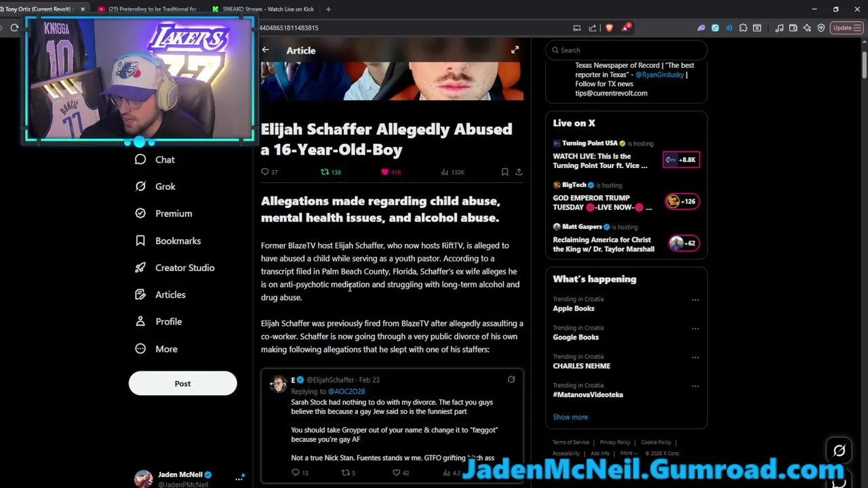View the article's 130K views analytics
The height and width of the screenshot is (488, 868).
[x=452, y=172]
